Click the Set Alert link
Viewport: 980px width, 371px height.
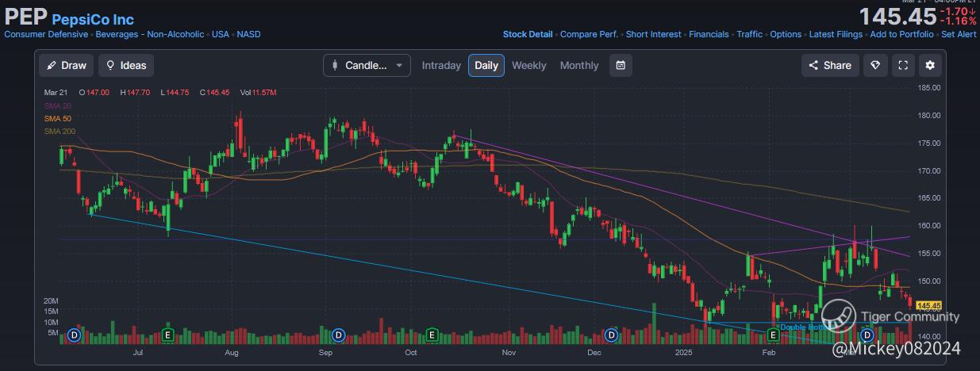point(959,34)
